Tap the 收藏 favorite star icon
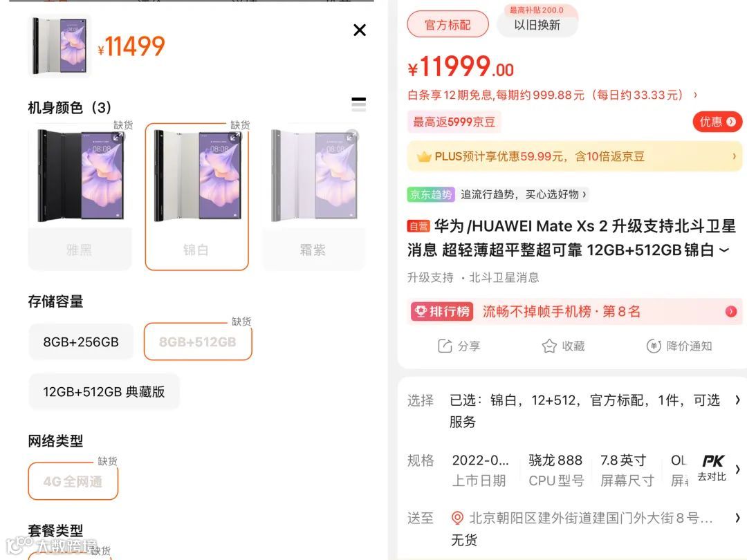 pyautogui.click(x=548, y=346)
